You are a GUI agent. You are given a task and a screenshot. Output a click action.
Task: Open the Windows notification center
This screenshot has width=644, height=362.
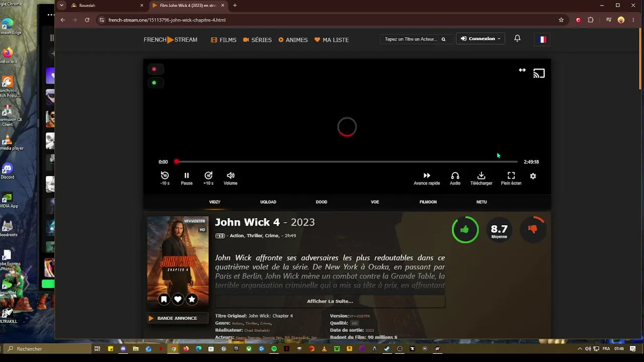[x=633, y=349]
